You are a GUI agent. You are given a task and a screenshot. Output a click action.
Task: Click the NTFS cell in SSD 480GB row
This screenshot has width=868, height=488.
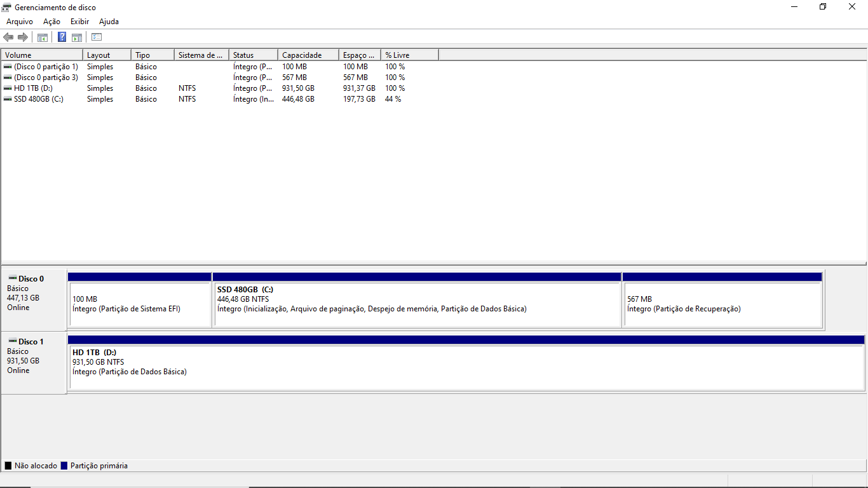tap(187, 99)
